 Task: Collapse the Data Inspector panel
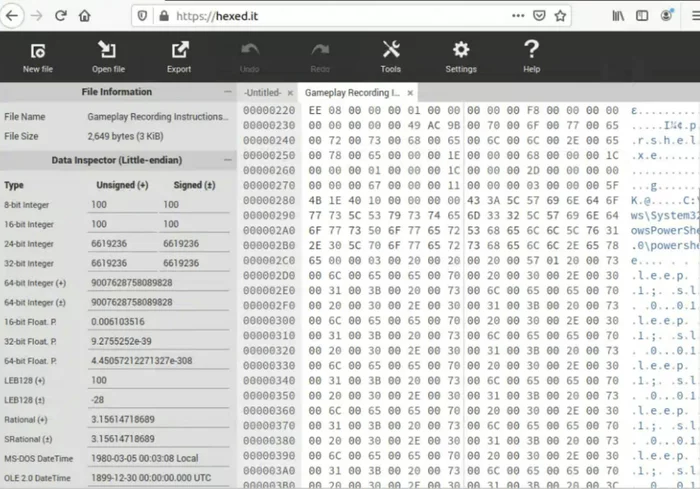[x=228, y=160]
